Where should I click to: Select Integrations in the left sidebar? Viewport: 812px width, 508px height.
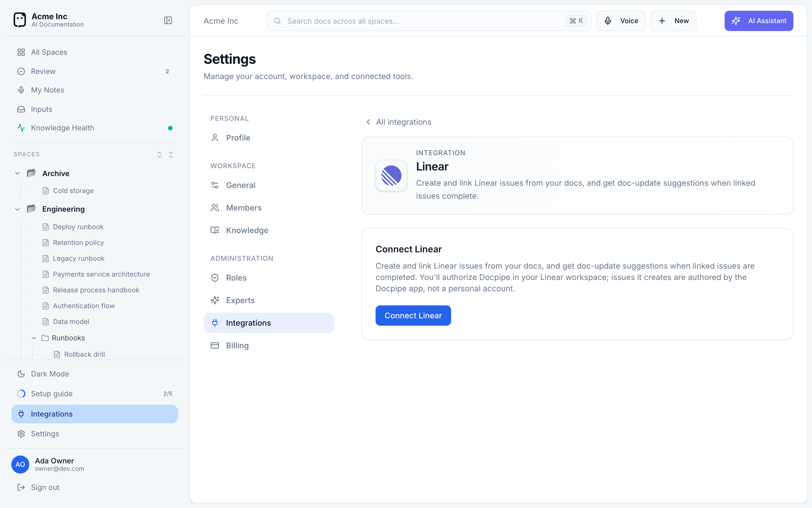tap(94, 414)
